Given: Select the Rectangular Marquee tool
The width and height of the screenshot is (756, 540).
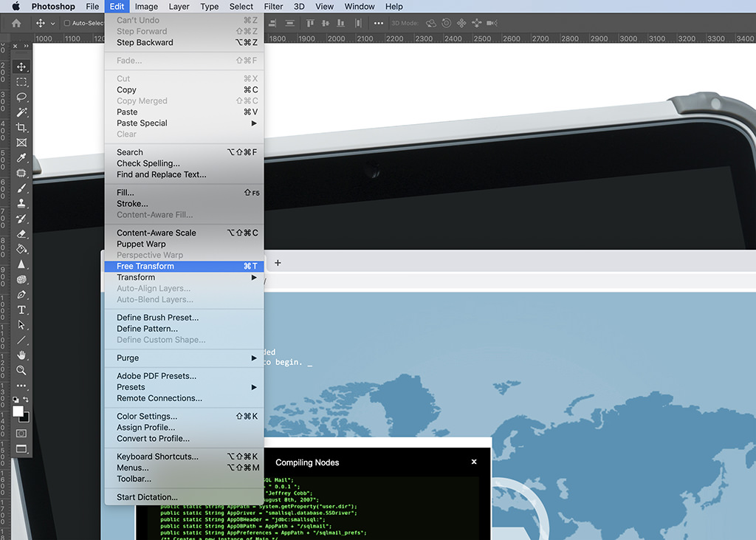Looking at the screenshot, I should point(21,82).
